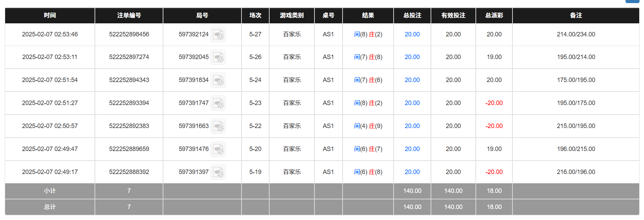Click the red -20.00 payout for order 522252893394
Image resolution: width=644 pixels, height=220 pixels.
[x=494, y=103]
